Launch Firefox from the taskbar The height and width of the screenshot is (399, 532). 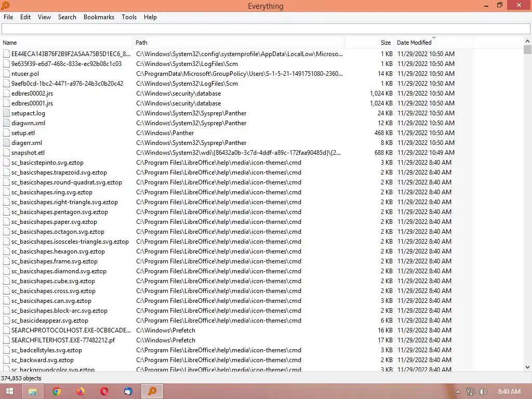point(81,391)
